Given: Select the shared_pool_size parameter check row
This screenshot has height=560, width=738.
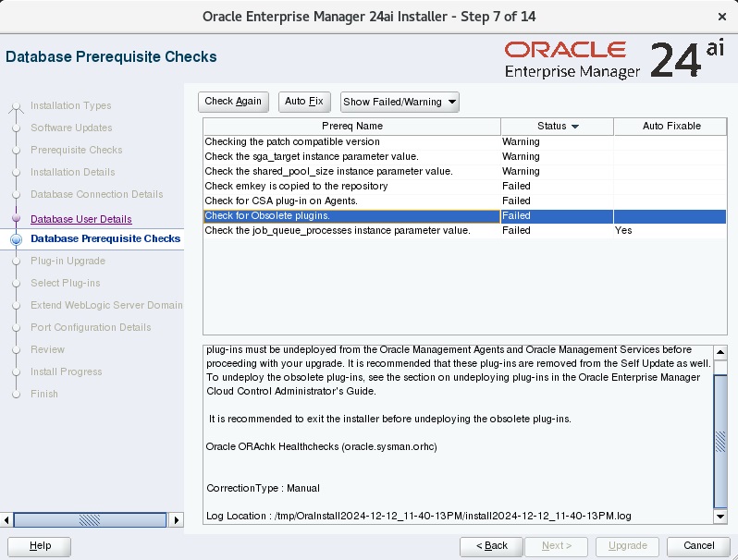Looking at the screenshot, I should (464, 171).
